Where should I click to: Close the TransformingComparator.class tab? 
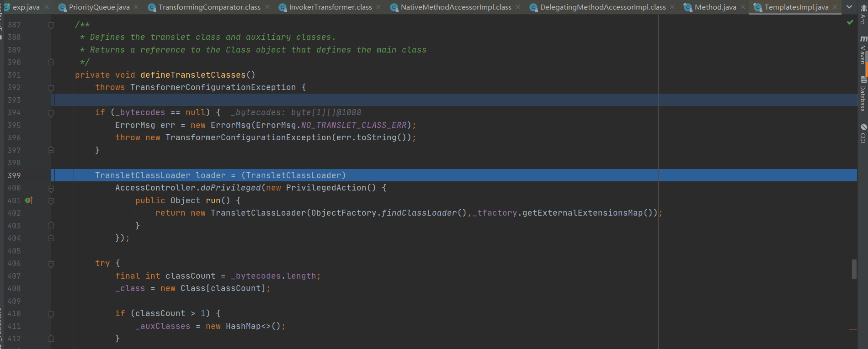point(267,7)
